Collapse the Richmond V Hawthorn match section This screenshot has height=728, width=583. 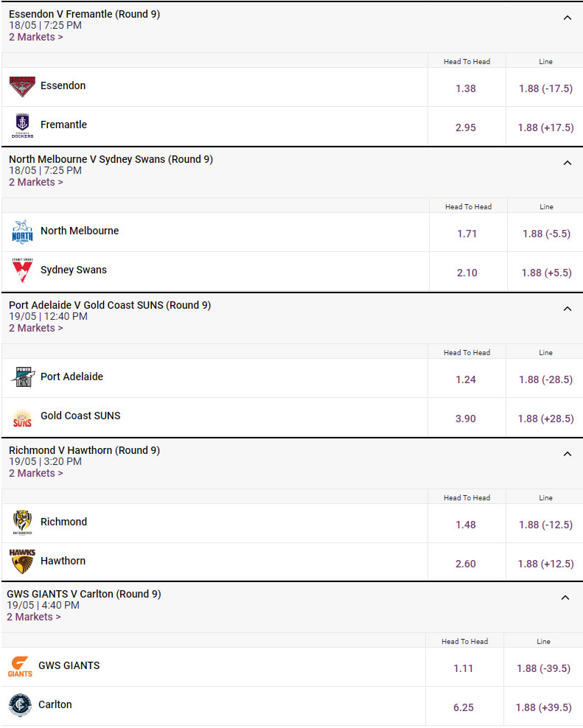point(567,454)
